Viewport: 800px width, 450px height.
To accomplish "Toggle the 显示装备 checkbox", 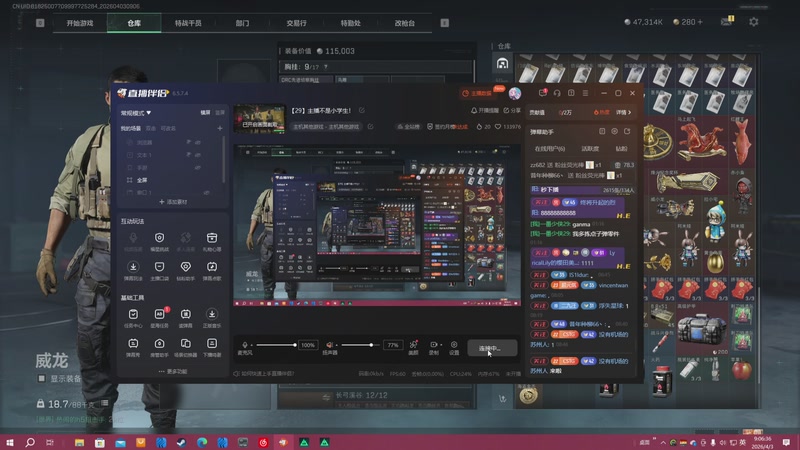I will [x=41, y=378].
